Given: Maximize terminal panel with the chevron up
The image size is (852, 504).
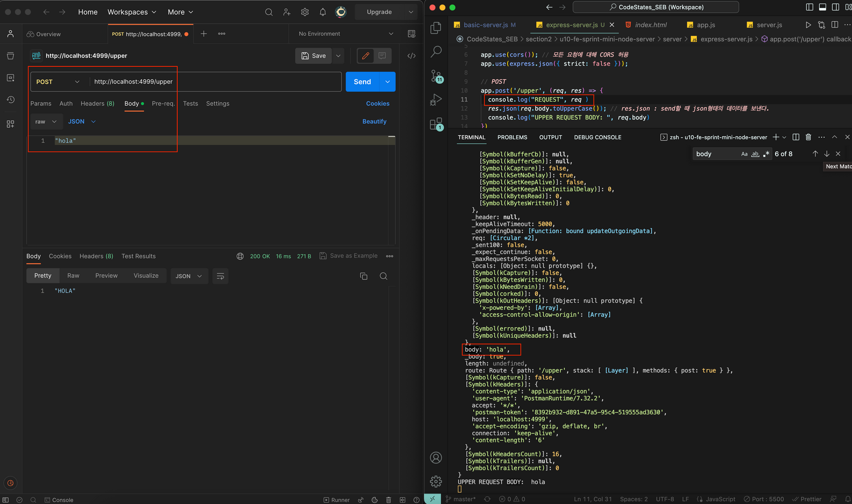Looking at the screenshot, I should [x=834, y=137].
